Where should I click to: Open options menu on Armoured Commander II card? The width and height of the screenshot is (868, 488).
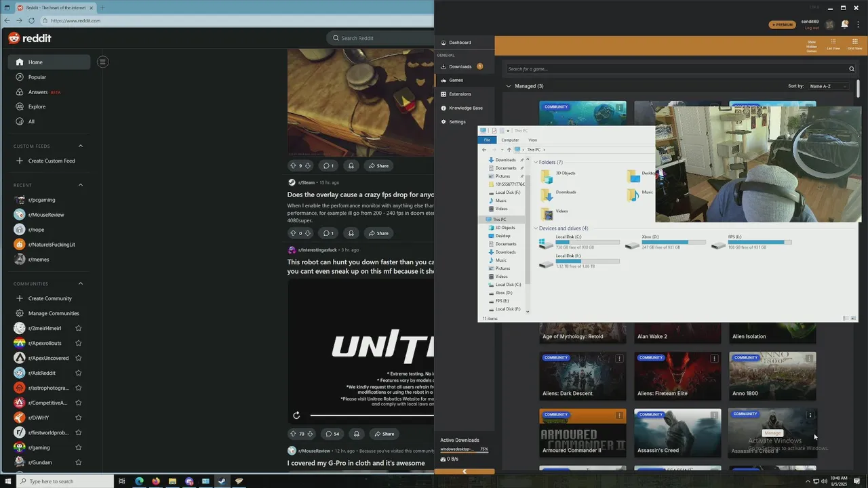pyautogui.click(x=619, y=415)
